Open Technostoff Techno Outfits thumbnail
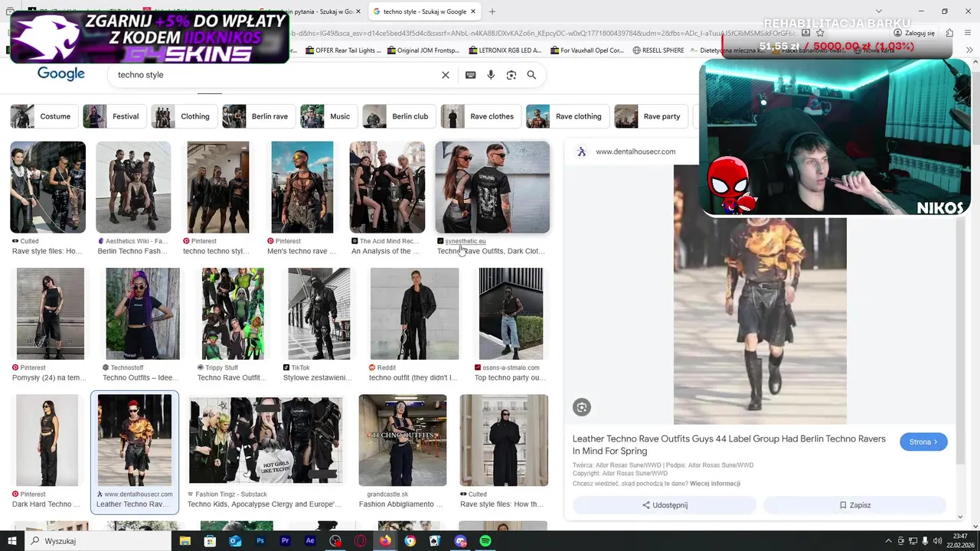Image resolution: width=980 pixels, height=551 pixels. (142, 314)
